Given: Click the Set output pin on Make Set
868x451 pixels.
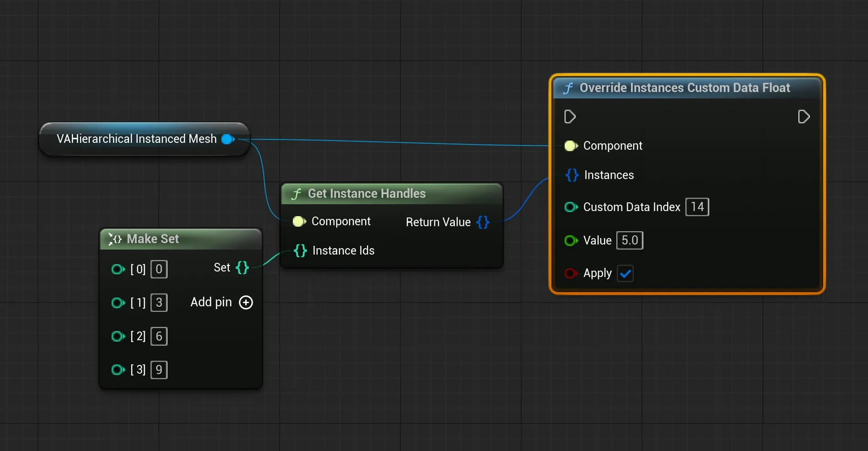Looking at the screenshot, I should pos(243,267).
